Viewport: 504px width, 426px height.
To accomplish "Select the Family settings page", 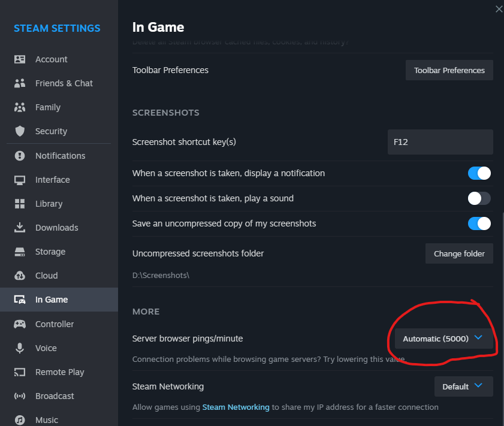I will 59,107.
